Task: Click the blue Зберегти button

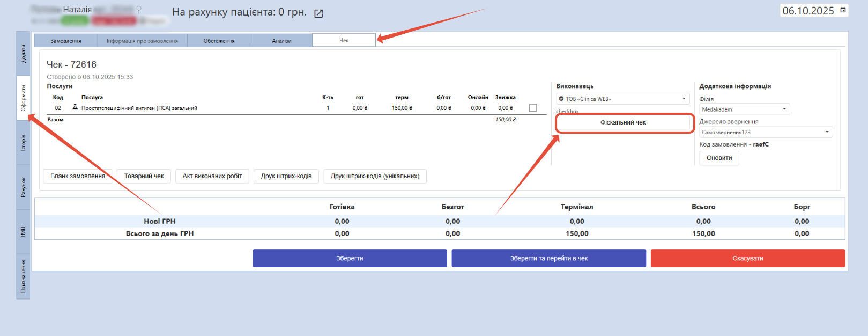Action: [350, 258]
